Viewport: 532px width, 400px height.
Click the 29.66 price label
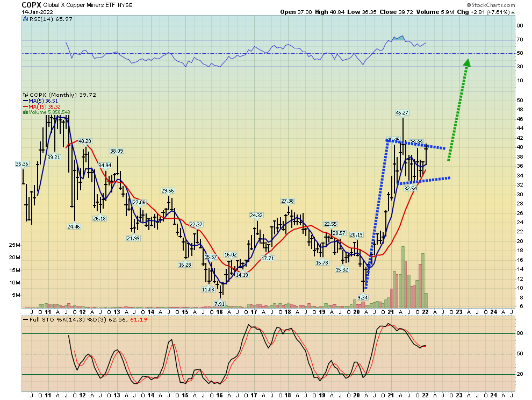pos(168,190)
